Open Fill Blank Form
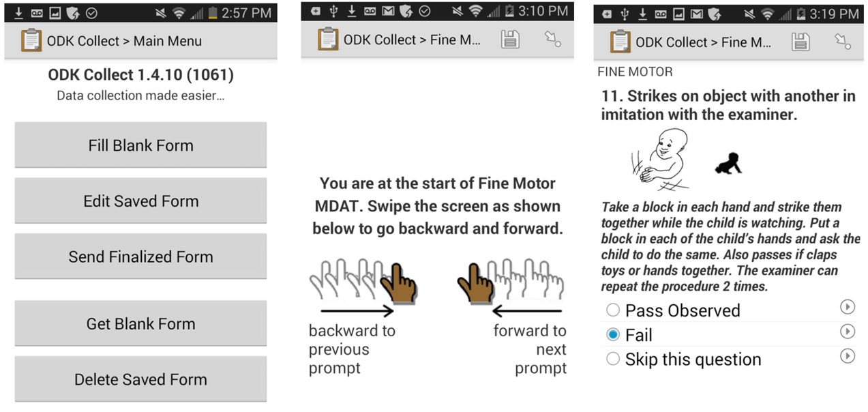The height and width of the screenshot is (412, 868). coord(140,145)
